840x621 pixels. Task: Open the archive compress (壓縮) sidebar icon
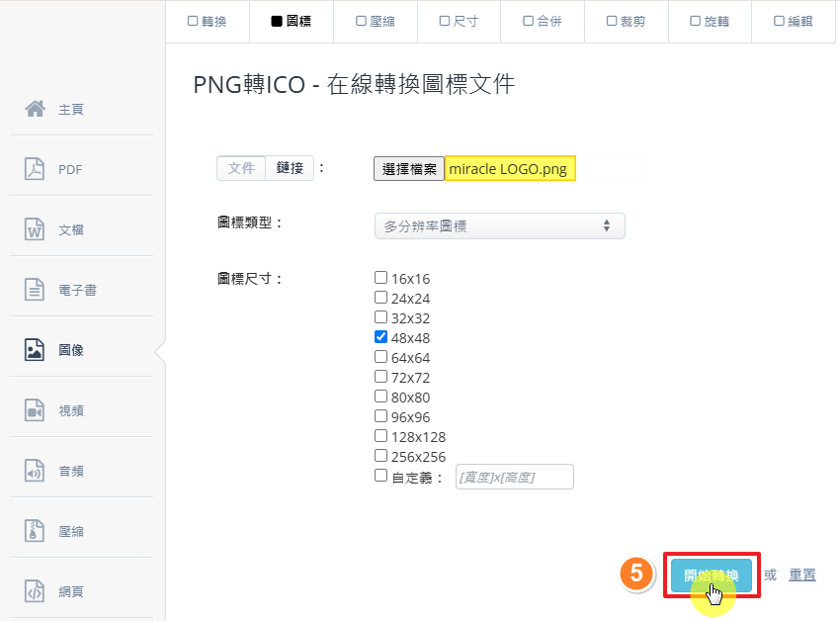[x=36, y=531]
